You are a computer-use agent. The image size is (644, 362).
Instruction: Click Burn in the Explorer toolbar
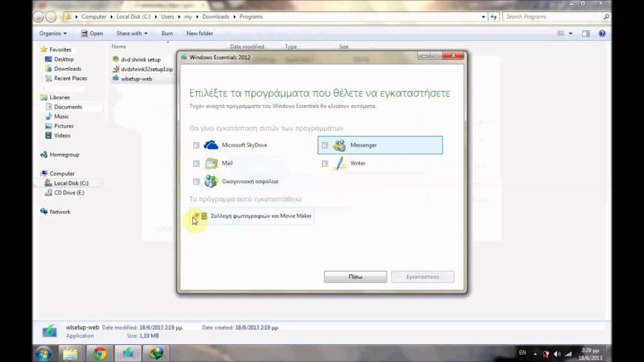(167, 33)
